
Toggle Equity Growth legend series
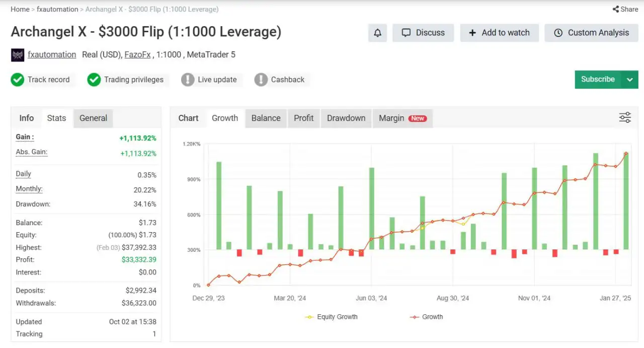pyautogui.click(x=331, y=317)
